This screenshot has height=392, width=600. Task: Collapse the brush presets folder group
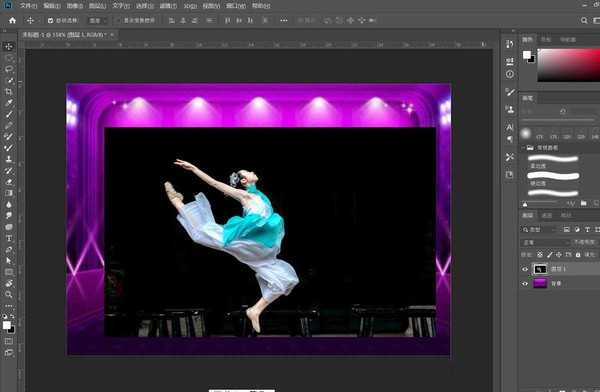(x=523, y=148)
